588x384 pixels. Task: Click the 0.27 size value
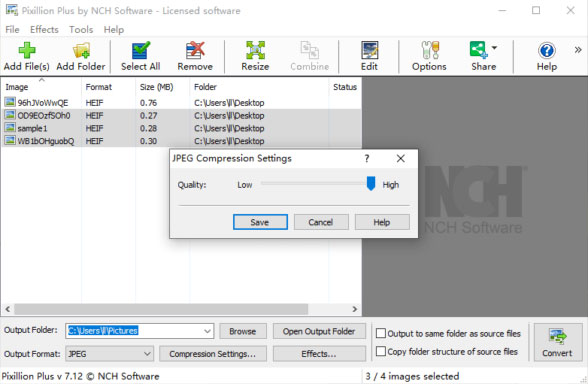148,116
